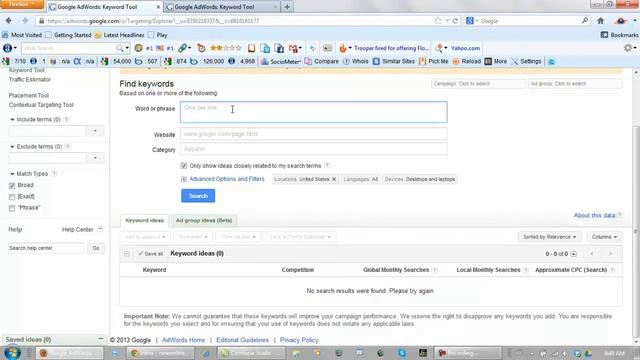
Task: Click the hot pages flame icon
Action: tap(342, 48)
